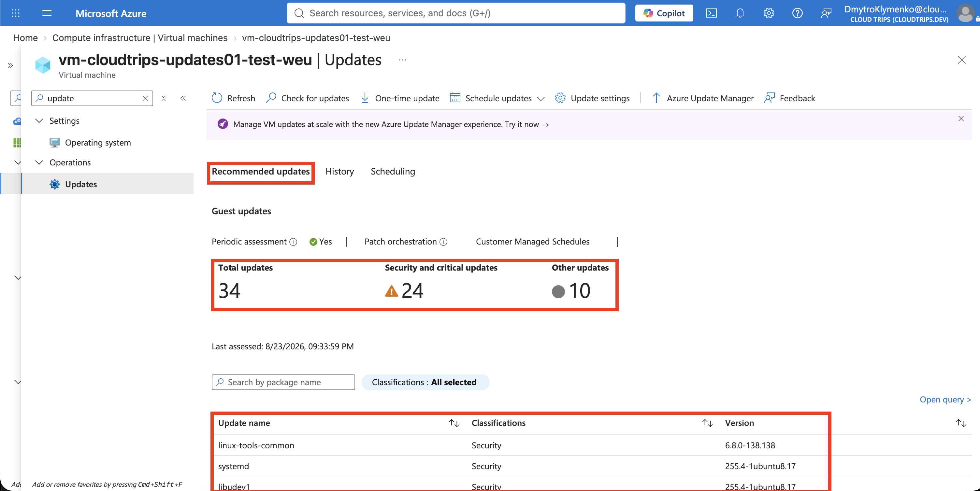Click the Total updates count 34

pos(229,291)
